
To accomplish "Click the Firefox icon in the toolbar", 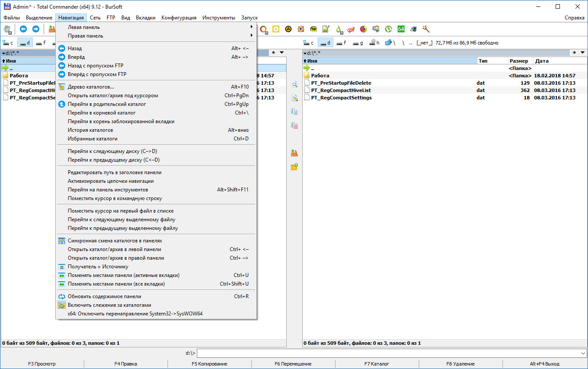I will pos(363,29).
